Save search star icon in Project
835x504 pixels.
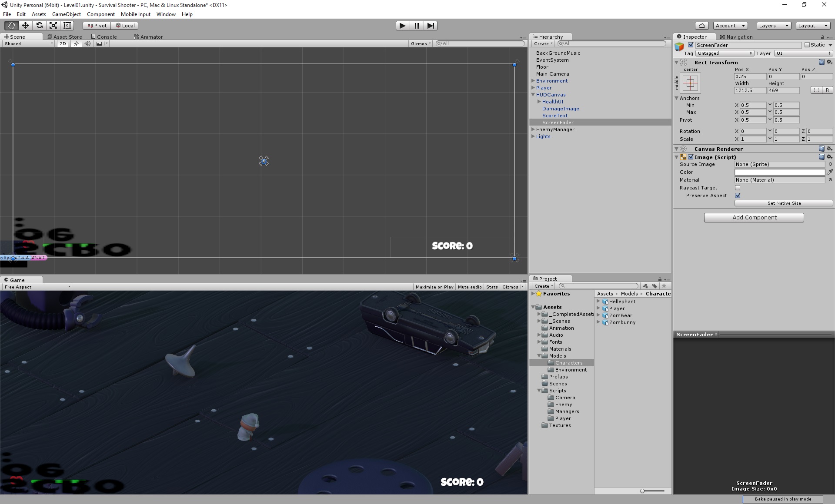tap(664, 286)
